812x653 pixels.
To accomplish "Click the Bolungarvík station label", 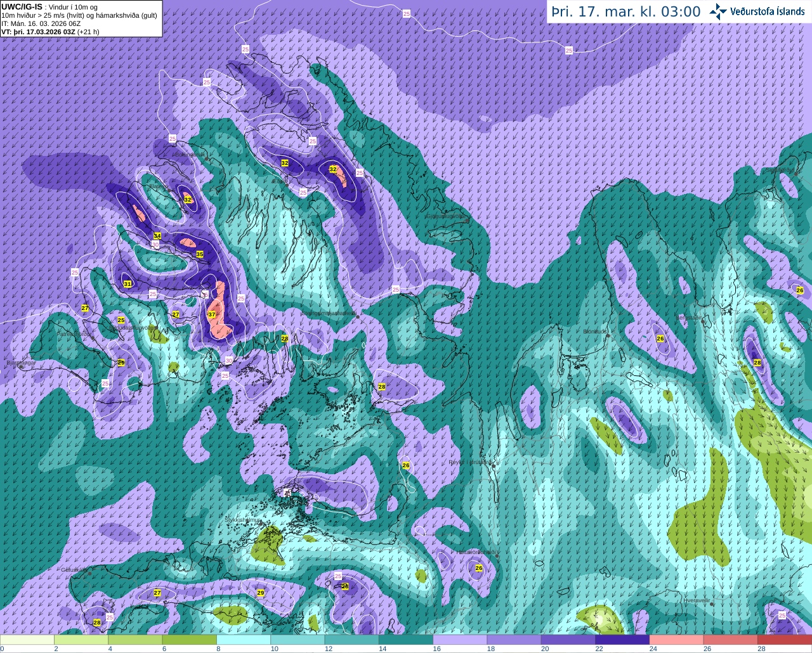I will [189, 154].
